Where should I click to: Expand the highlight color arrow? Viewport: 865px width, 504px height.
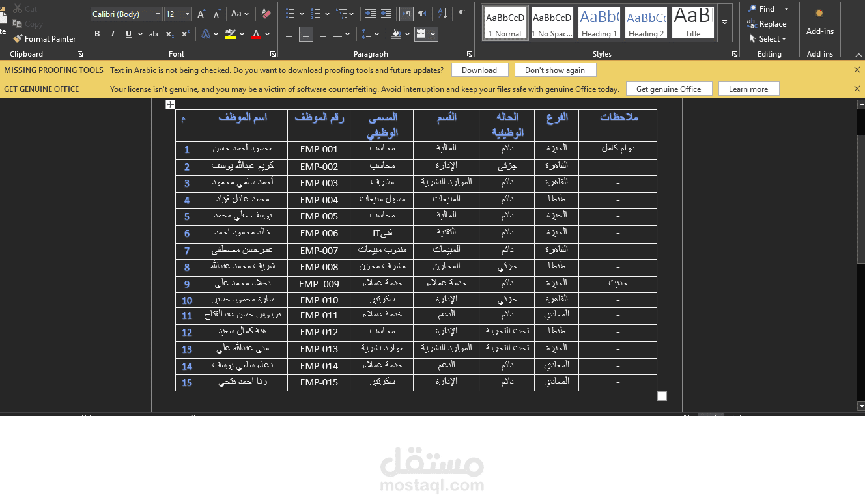point(242,34)
